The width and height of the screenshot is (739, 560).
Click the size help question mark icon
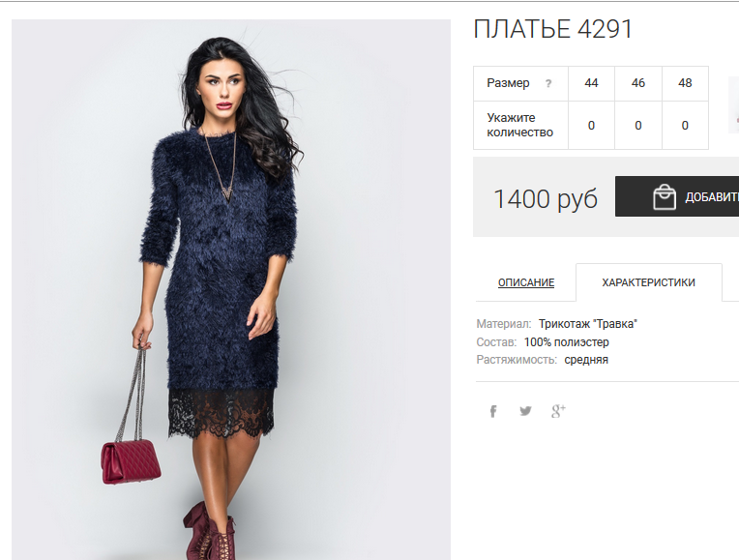(548, 83)
